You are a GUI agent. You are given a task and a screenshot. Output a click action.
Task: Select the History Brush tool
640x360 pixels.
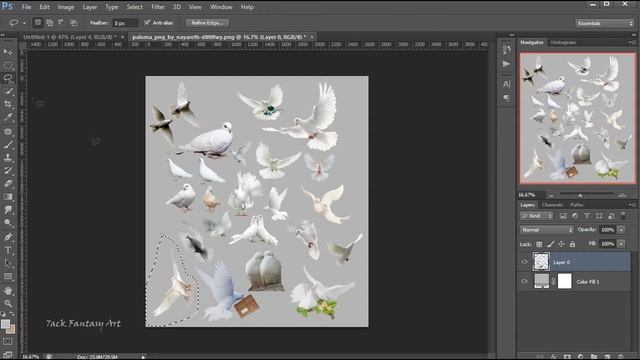[x=8, y=171]
